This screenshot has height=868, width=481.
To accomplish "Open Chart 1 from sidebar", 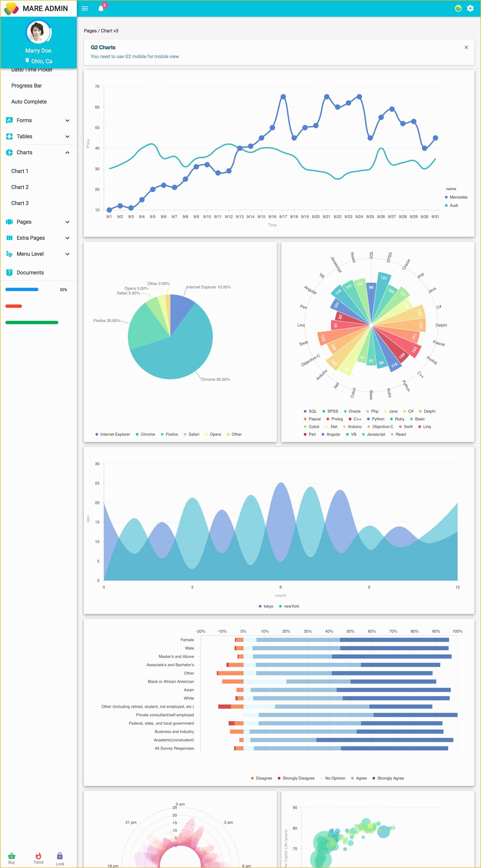I will coord(20,171).
